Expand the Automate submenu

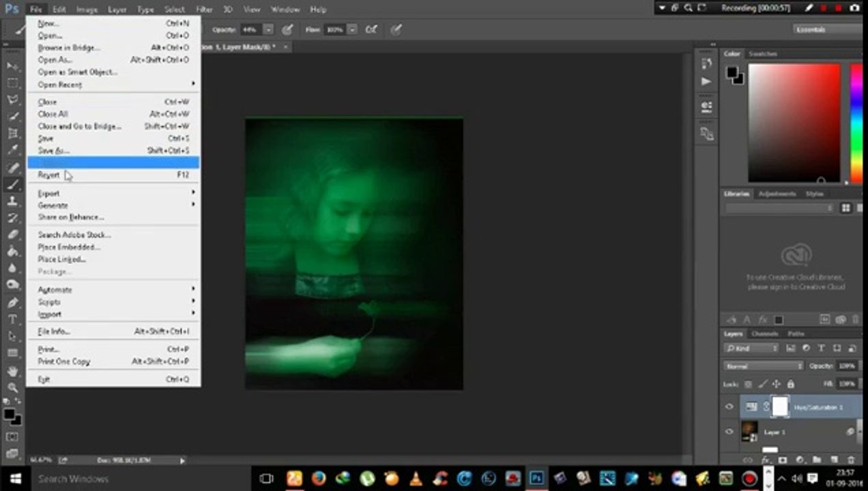pyautogui.click(x=113, y=290)
